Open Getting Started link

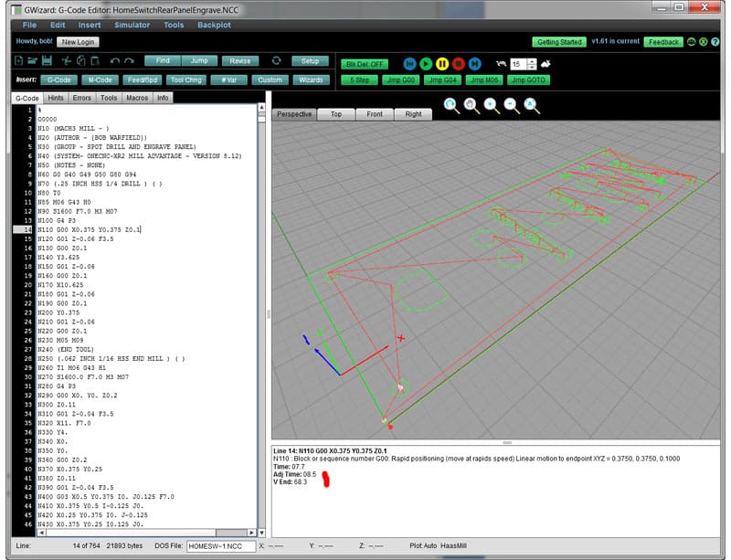click(559, 42)
